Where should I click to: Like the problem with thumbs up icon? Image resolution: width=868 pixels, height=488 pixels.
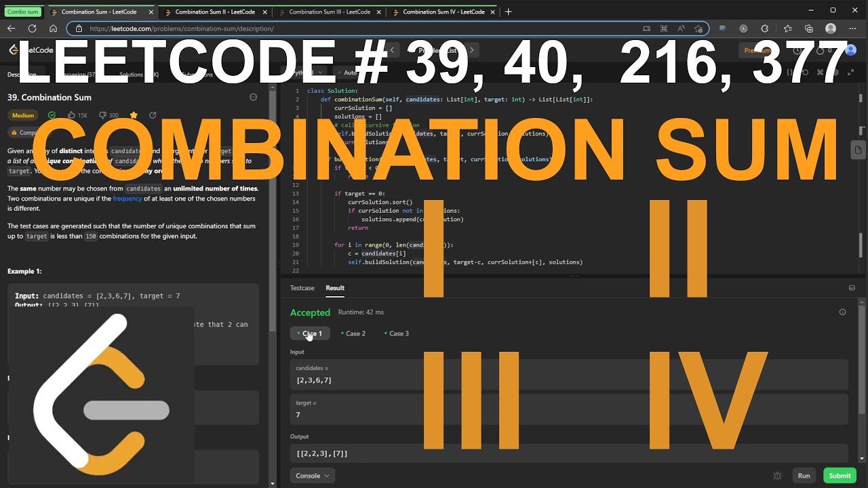click(x=72, y=115)
